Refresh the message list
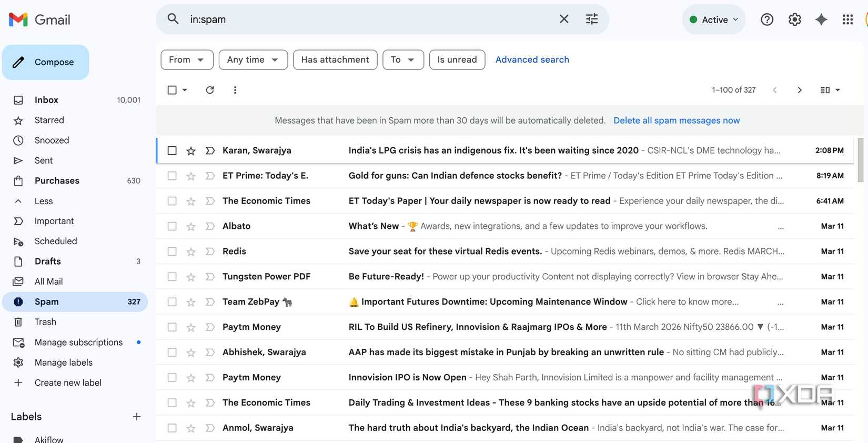 210,90
